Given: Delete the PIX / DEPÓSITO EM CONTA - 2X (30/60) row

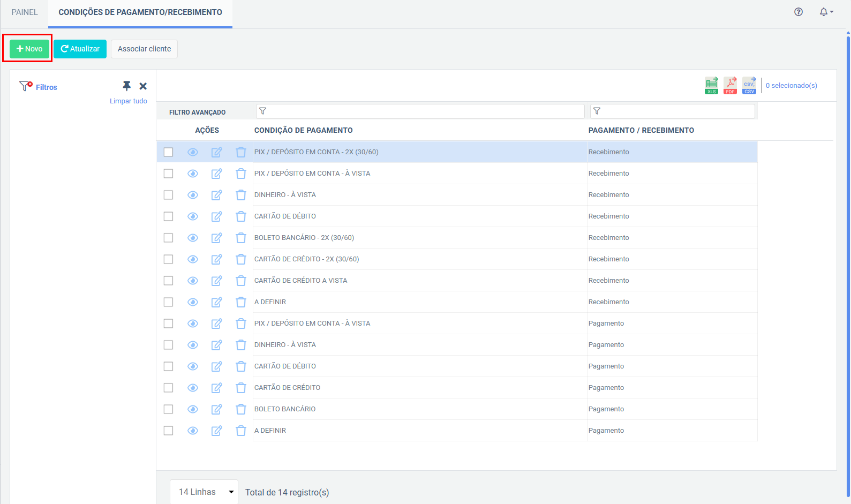Looking at the screenshot, I should pos(241,152).
